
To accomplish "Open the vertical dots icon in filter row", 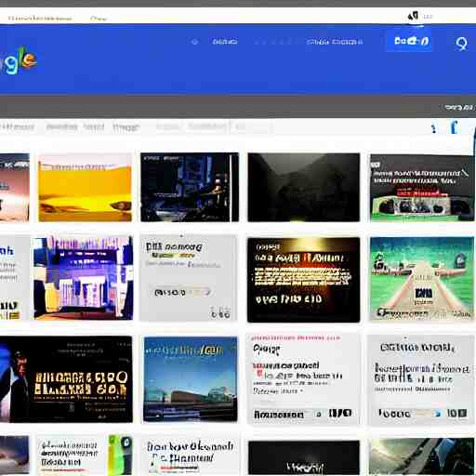I will pyautogui.click(x=434, y=128).
